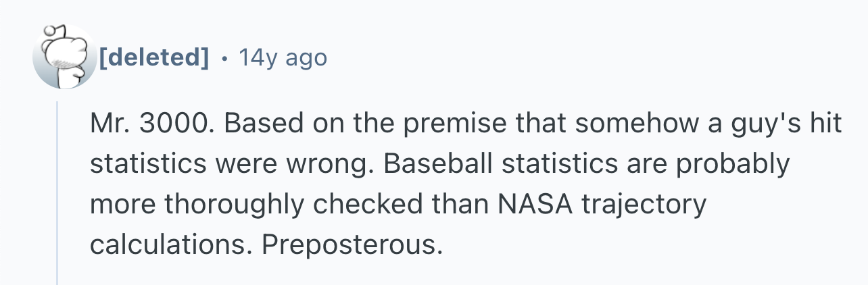Click the dot separator before the timestamp
Image resolution: width=868 pixels, height=285 pixels.
pyautogui.click(x=224, y=58)
